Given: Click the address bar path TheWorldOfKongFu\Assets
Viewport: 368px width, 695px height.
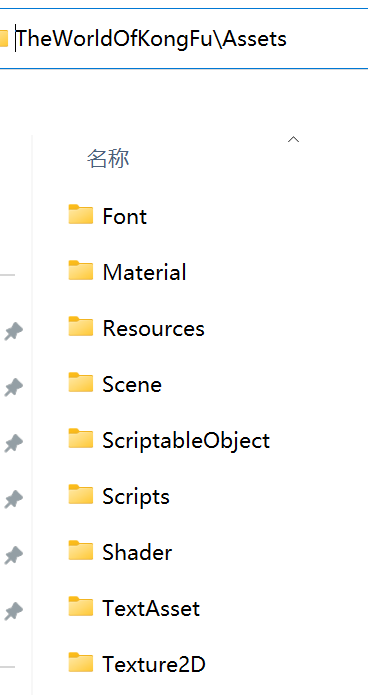Looking at the screenshot, I should [x=152, y=39].
